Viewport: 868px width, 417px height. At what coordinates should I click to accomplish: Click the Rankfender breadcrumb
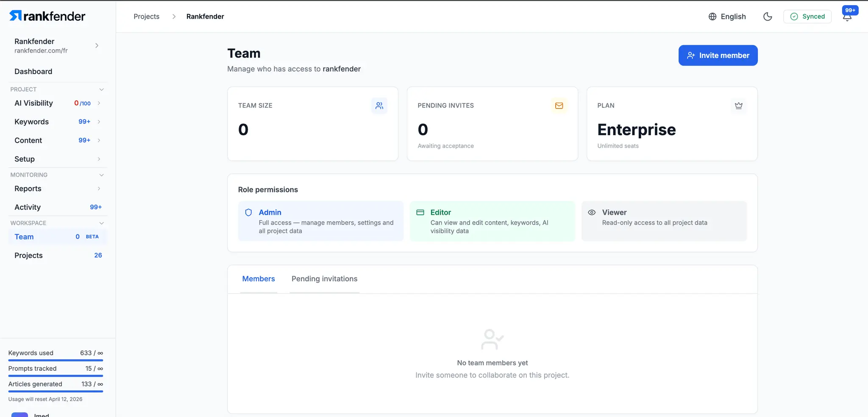pos(205,17)
